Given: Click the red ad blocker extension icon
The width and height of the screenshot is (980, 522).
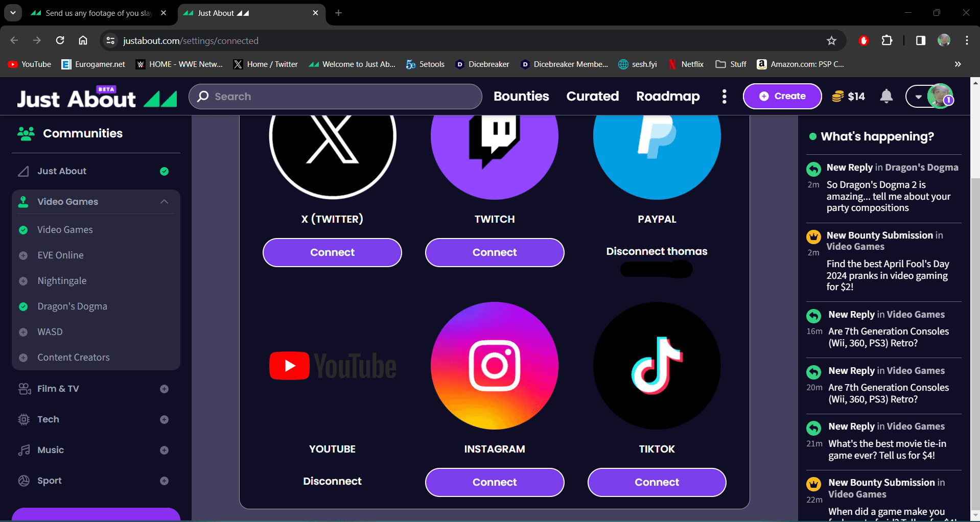Looking at the screenshot, I should click(x=864, y=40).
